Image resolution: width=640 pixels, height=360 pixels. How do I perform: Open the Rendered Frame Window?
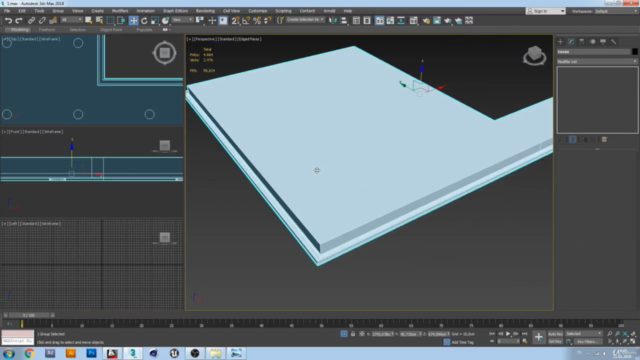tap(437, 20)
